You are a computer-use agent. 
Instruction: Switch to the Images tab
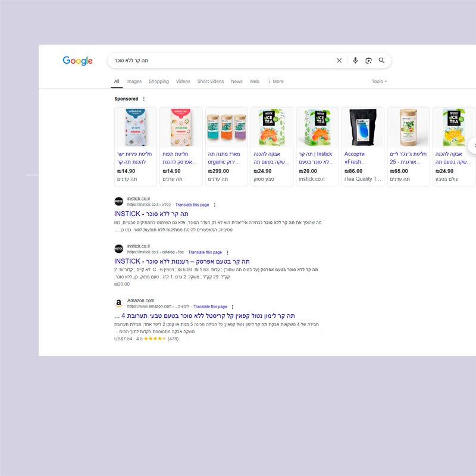point(134,82)
